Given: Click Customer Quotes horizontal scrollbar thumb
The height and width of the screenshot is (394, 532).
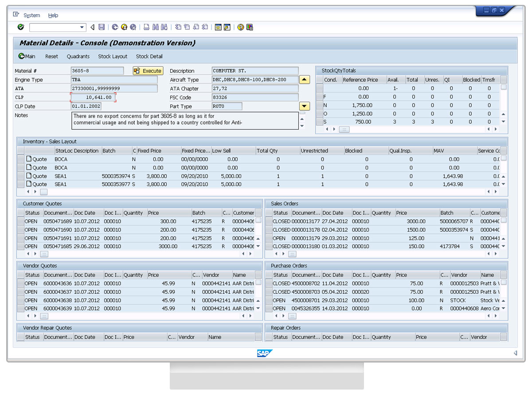Looking at the screenshot, I should (x=44, y=254).
